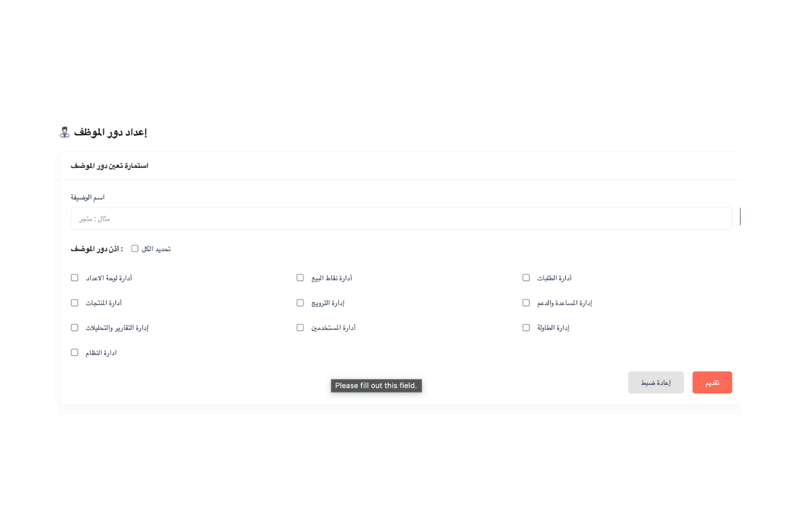Viewport: 788px width, 532px height.
Task: Click the اسم الوظيفة job name input field
Action: (x=401, y=219)
